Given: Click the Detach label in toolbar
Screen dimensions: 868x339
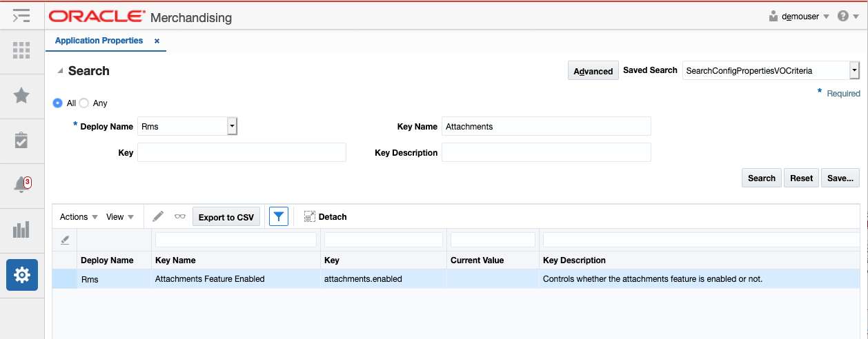Looking at the screenshot, I should 333,216.
